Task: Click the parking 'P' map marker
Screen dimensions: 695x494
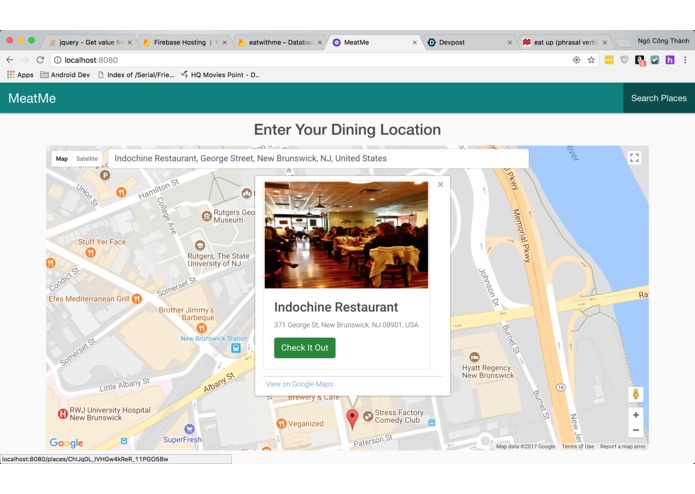Action: tap(105, 175)
